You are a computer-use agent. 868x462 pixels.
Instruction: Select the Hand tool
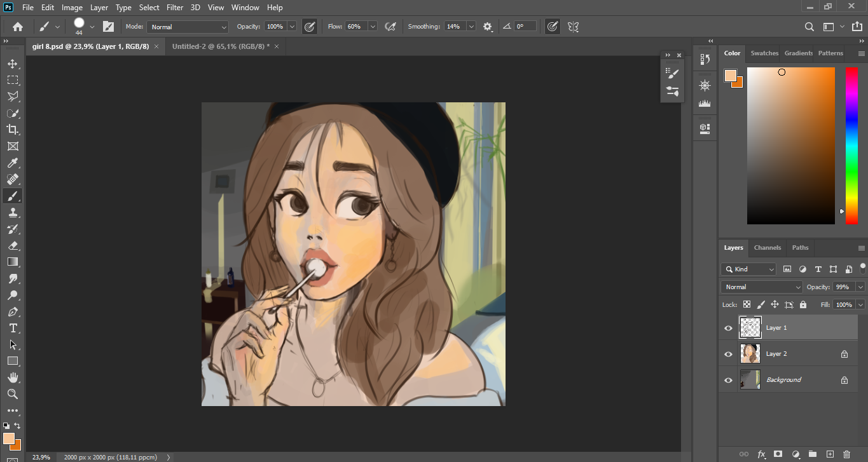tap(12, 377)
